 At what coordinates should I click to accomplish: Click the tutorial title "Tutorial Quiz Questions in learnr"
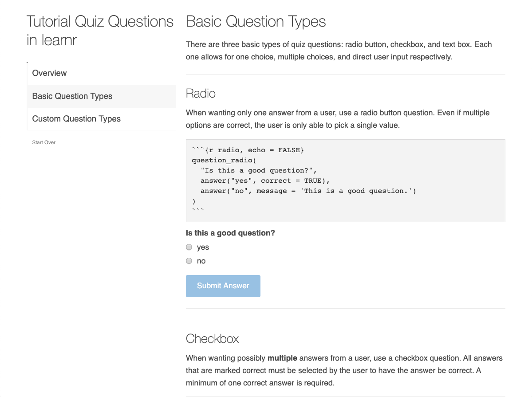pos(100,30)
